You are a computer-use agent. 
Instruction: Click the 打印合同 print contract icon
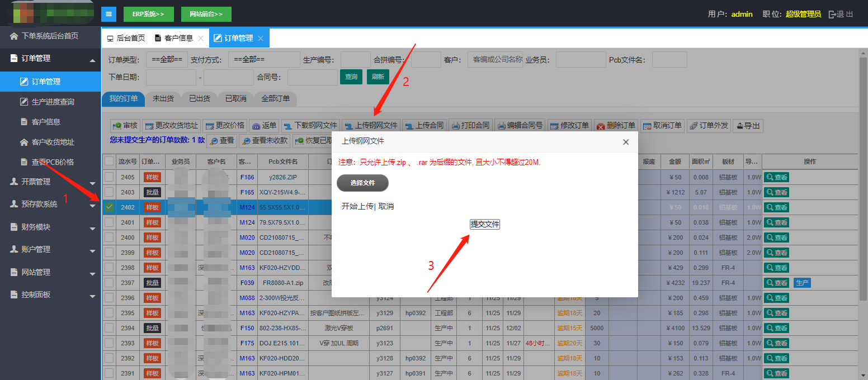click(456, 126)
